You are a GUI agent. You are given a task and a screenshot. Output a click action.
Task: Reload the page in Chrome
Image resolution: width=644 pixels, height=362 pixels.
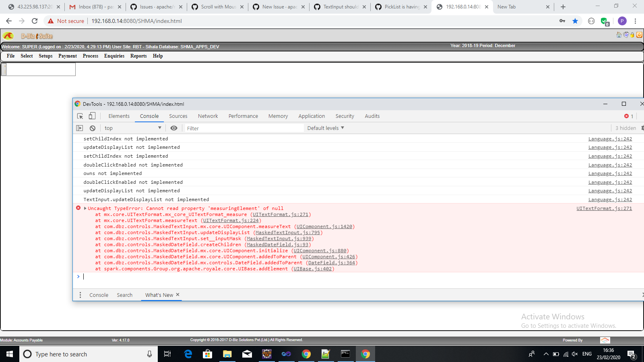(35, 21)
